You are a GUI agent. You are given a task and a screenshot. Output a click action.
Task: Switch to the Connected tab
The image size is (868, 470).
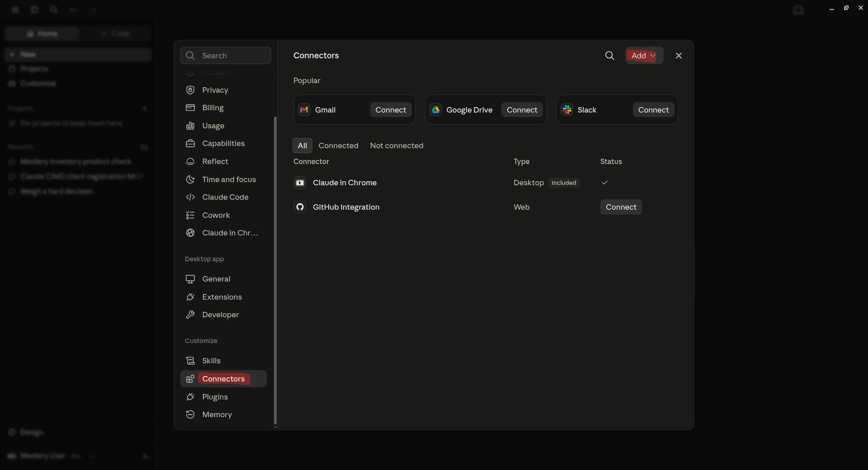point(338,146)
